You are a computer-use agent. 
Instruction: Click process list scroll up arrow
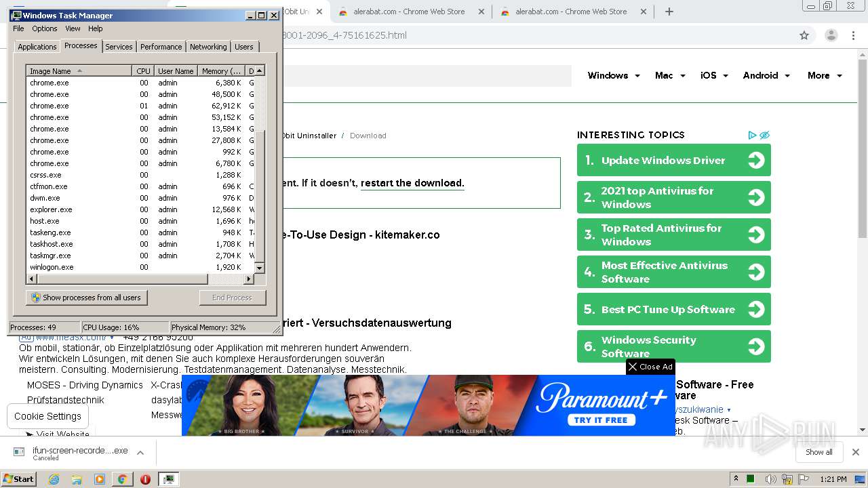point(259,70)
